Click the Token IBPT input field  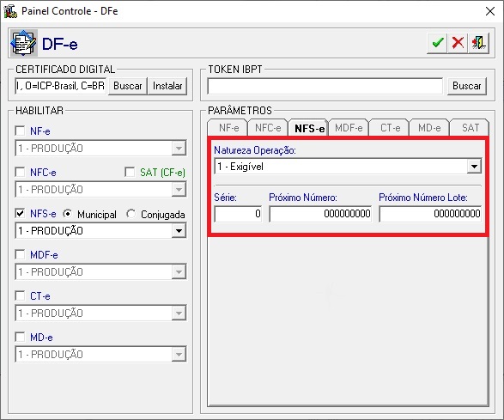tap(325, 86)
